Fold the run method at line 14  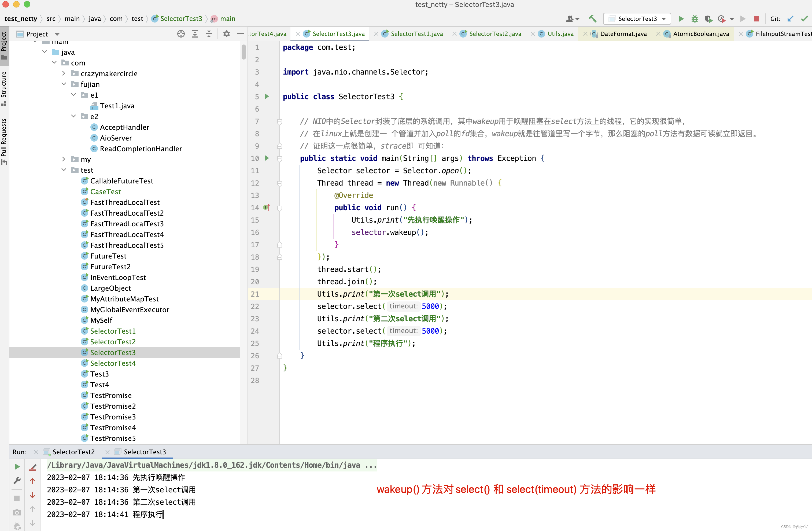point(280,208)
